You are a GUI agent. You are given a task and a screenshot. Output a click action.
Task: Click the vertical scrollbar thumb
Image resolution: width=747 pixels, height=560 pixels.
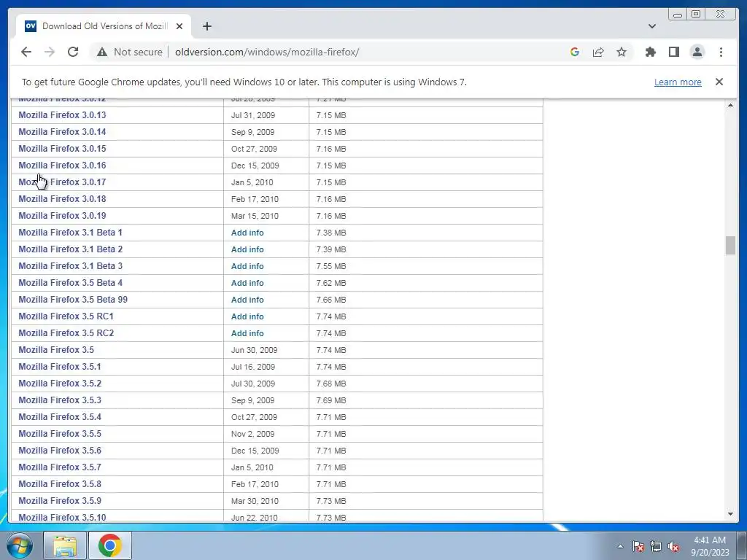coord(730,245)
